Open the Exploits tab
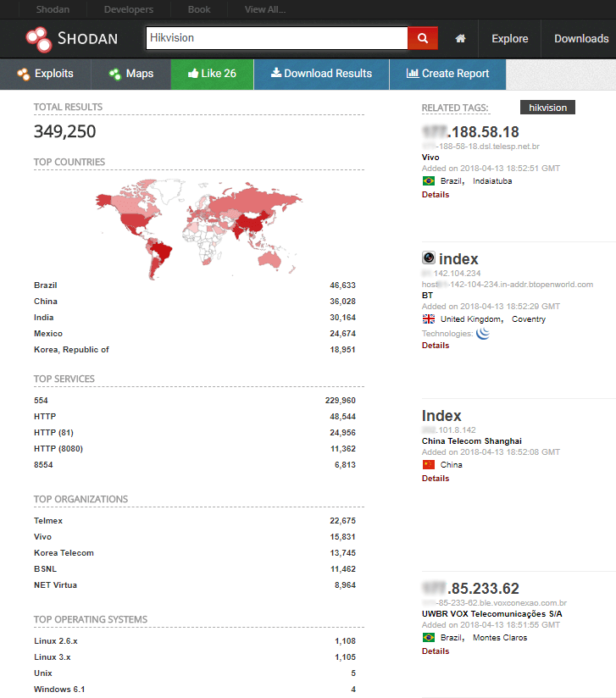 [45, 74]
